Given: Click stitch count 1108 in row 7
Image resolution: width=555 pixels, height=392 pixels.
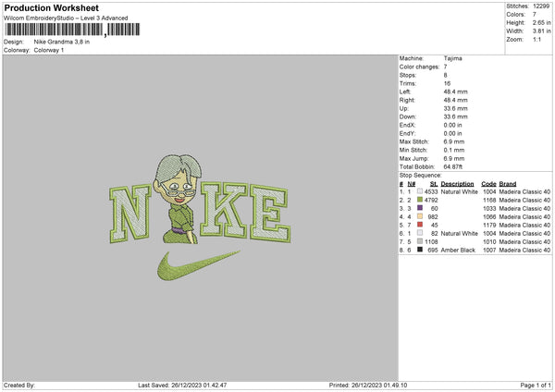Looking at the screenshot, I should click(x=431, y=241).
